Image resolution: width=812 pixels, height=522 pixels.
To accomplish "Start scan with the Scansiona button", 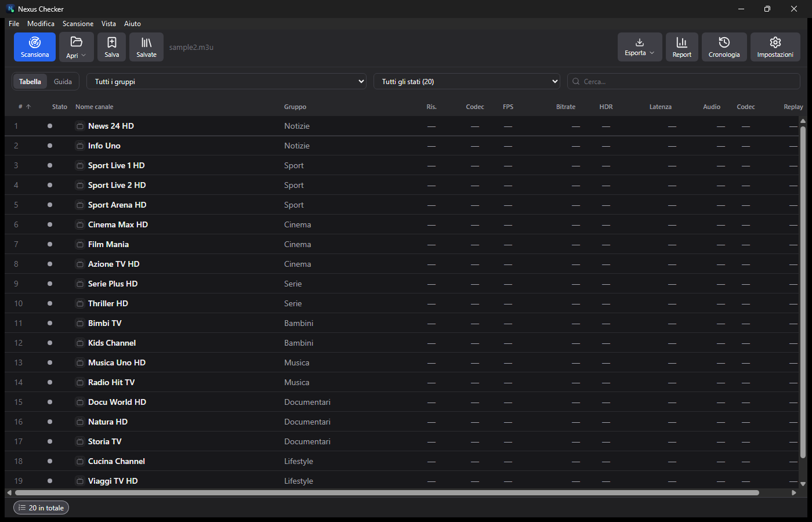I will point(35,47).
